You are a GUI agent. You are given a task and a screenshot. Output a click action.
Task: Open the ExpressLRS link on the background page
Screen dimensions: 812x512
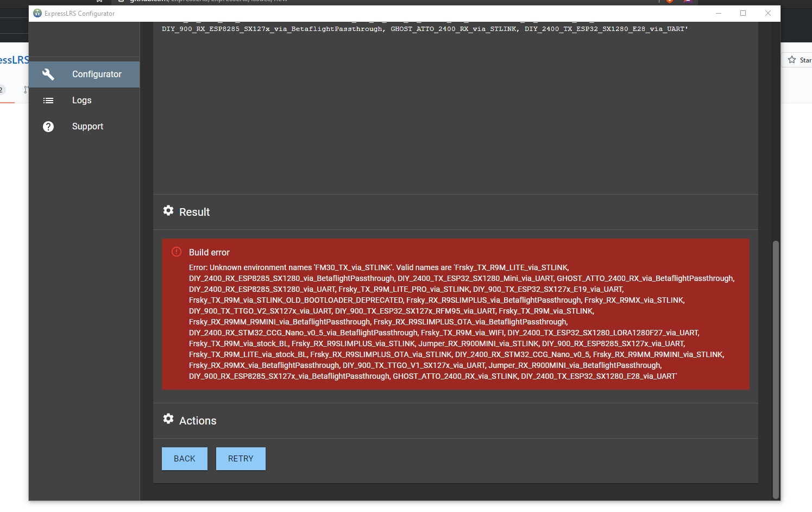coord(14,60)
